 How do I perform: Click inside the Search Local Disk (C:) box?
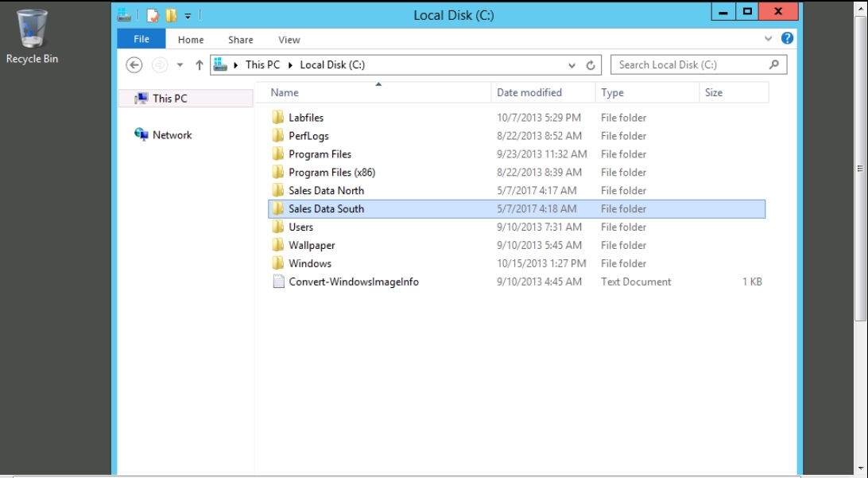[688, 65]
